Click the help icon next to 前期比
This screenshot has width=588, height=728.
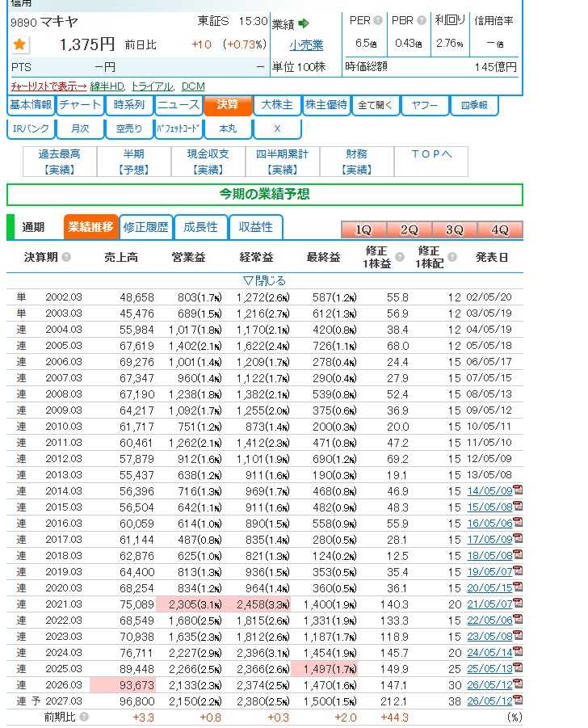click(x=84, y=717)
